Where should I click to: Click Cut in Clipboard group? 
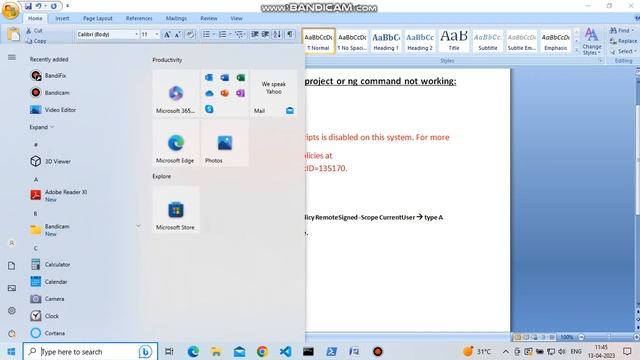click(34, 31)
